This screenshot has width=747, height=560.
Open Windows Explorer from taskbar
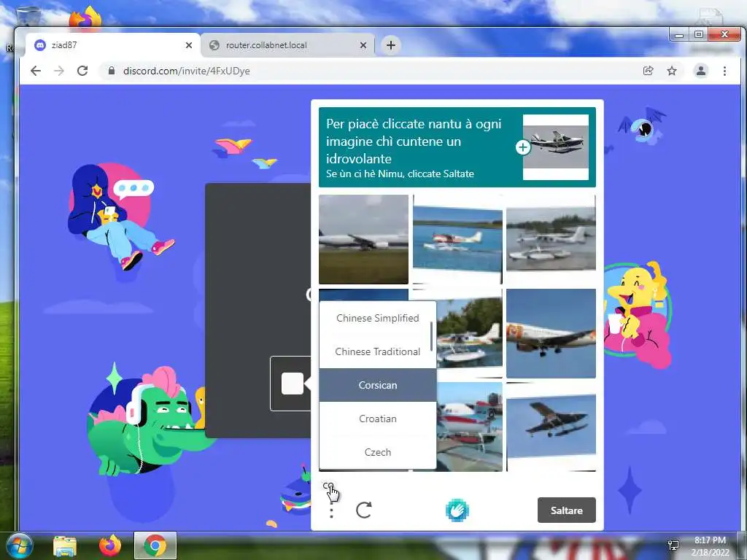pyautogui.click(x=65, y=545)
